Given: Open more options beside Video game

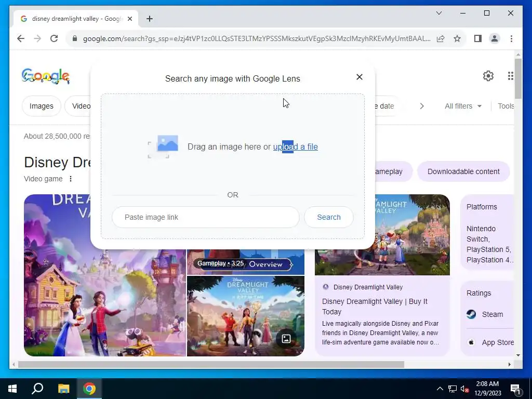Looking at the screenshot, I should 71,179.
